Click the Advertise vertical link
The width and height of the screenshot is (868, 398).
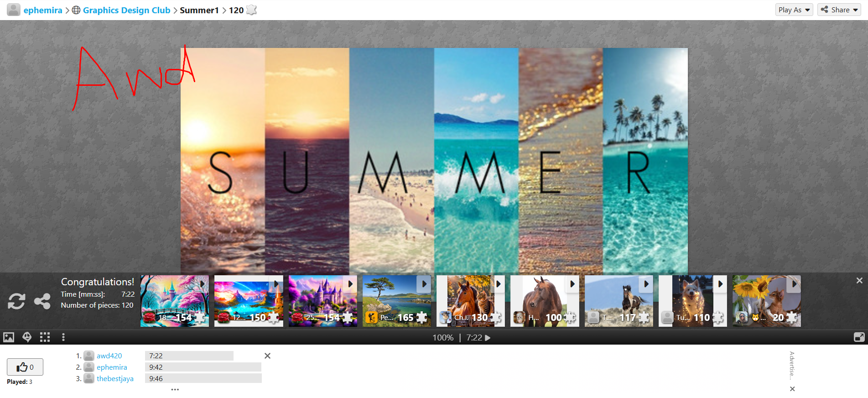(x=792, y=366)
